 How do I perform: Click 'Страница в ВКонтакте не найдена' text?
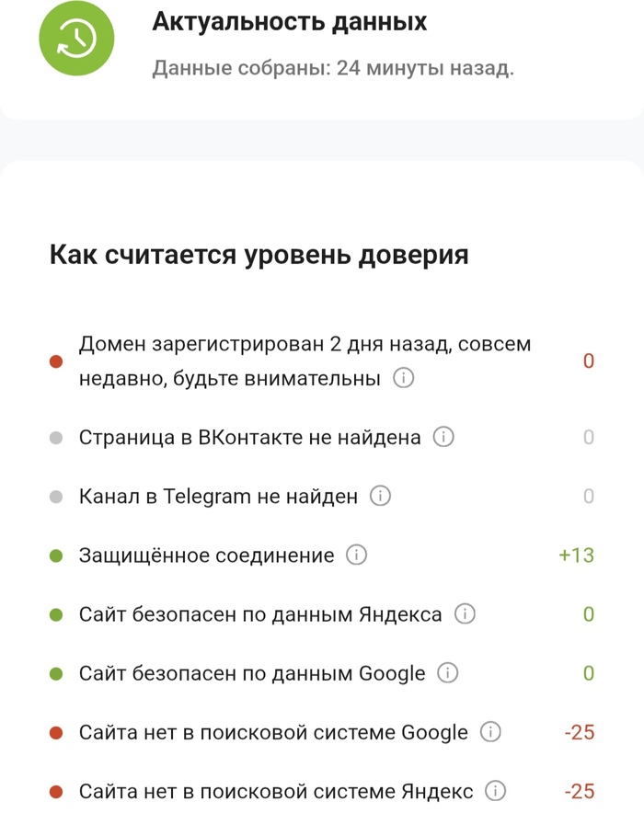tap(249, 437)
